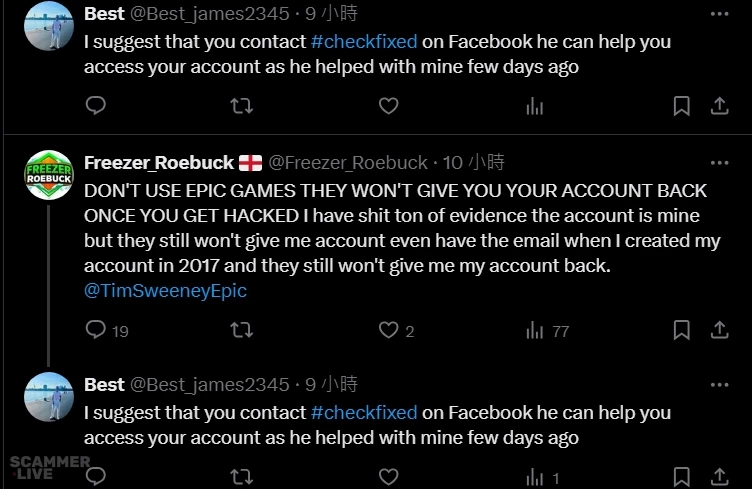Repost Freezer_Roebuck's tweet
Viewport: 752px width, 489px height.
coord(241,330)
